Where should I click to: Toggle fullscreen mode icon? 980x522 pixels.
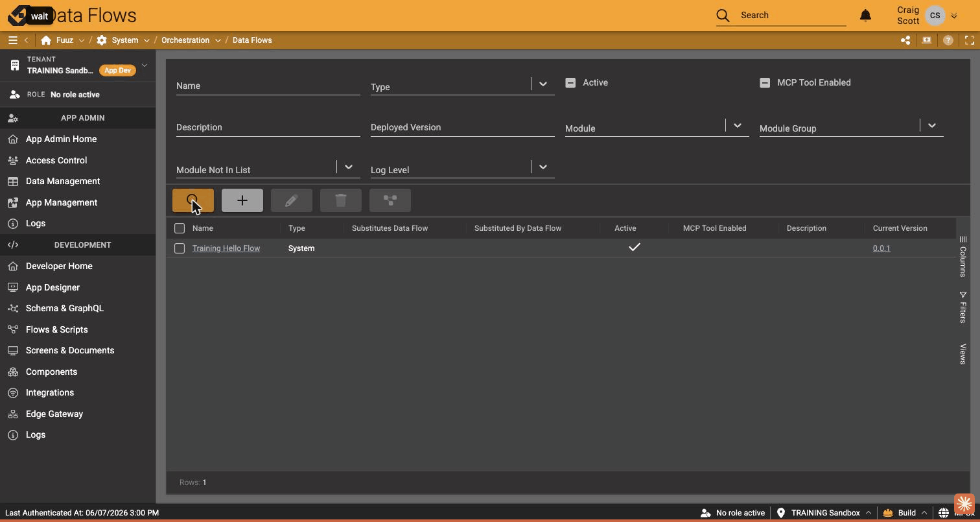click(970, 40)
